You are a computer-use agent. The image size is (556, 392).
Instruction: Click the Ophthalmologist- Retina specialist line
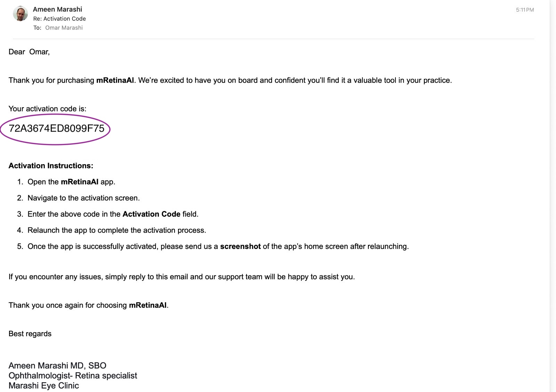pos(73,375)
